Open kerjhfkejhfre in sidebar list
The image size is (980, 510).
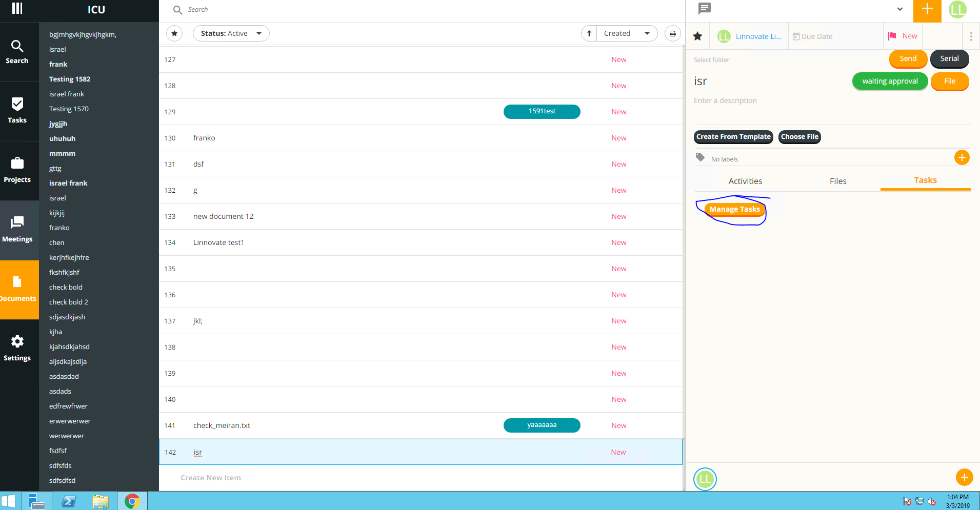point(69,257)
